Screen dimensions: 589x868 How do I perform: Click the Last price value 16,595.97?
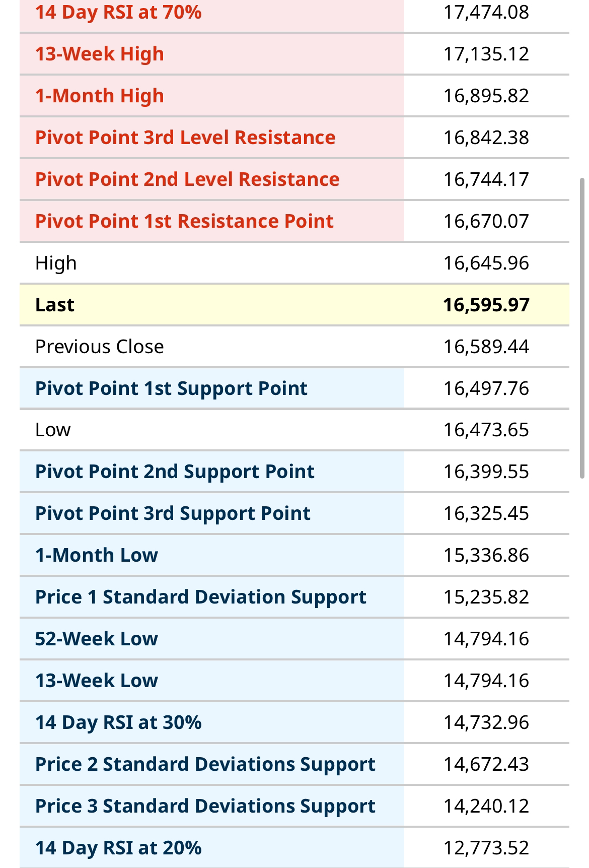pyautogui.click(x=486, y=305)
